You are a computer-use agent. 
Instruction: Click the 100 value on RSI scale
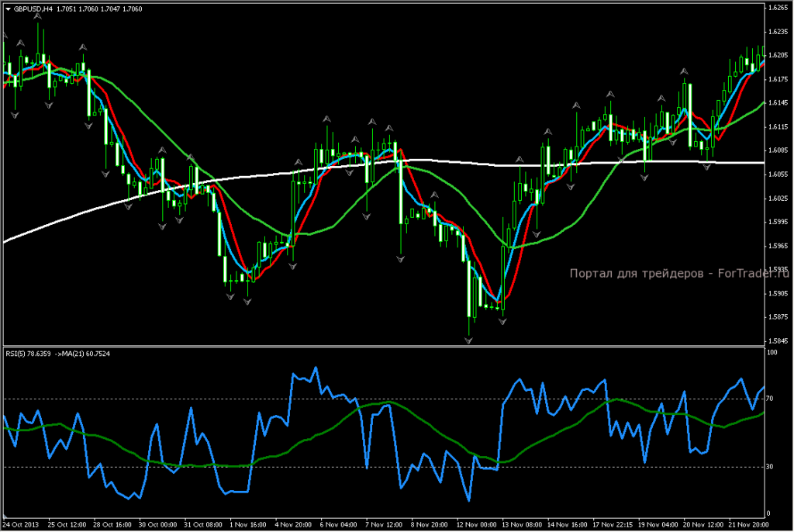pos(771,353)
